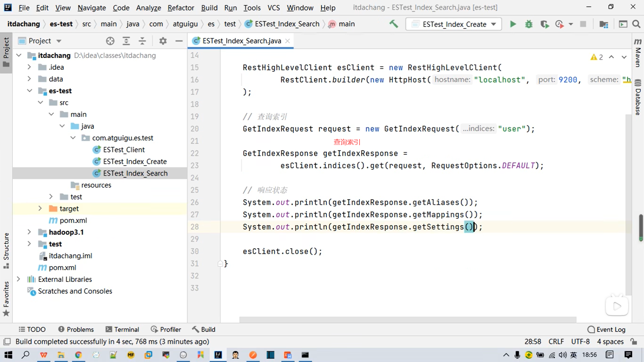Expand the hadoop3.1 module
Image resolution: width=644 pixels, height=362 pixels.
point(29,232)
